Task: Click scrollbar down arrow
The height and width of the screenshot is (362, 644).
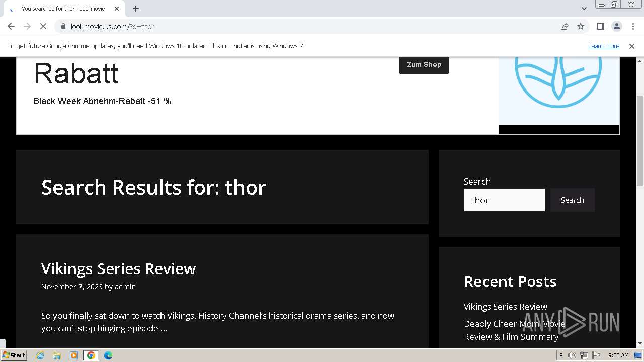Action: tap(640, 344)
